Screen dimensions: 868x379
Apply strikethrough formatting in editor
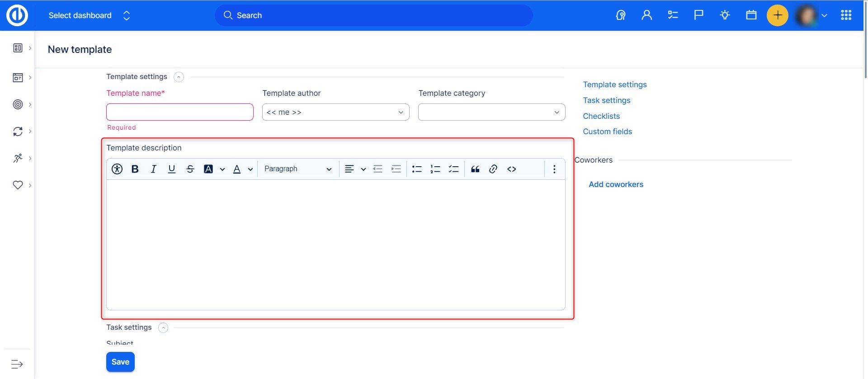(x=190, y=169)
